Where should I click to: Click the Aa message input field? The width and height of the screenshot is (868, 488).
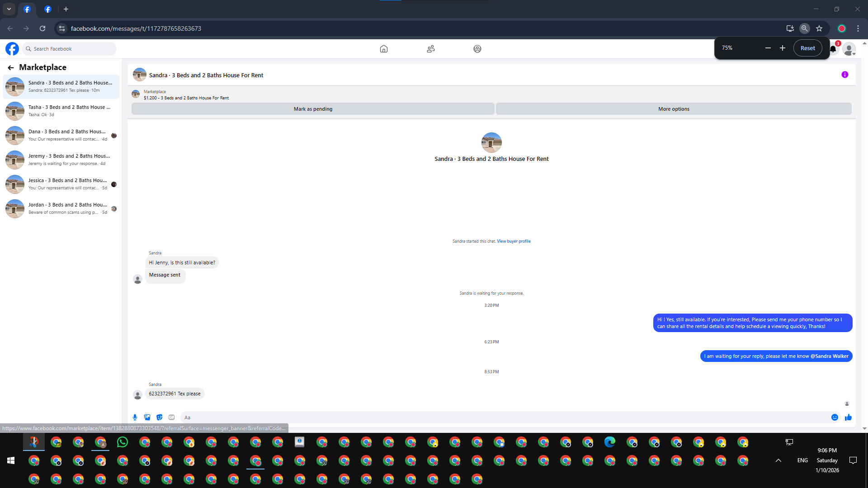point(497,418)
